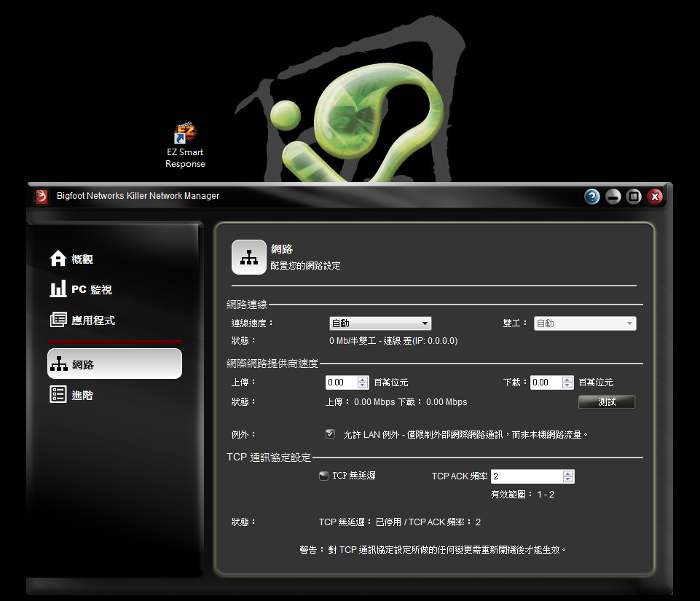The width and height of the screenshot is (700, 601).
Task: Decrease TCP ACK 頻率 with down arrow
Action: coord(568,479)
